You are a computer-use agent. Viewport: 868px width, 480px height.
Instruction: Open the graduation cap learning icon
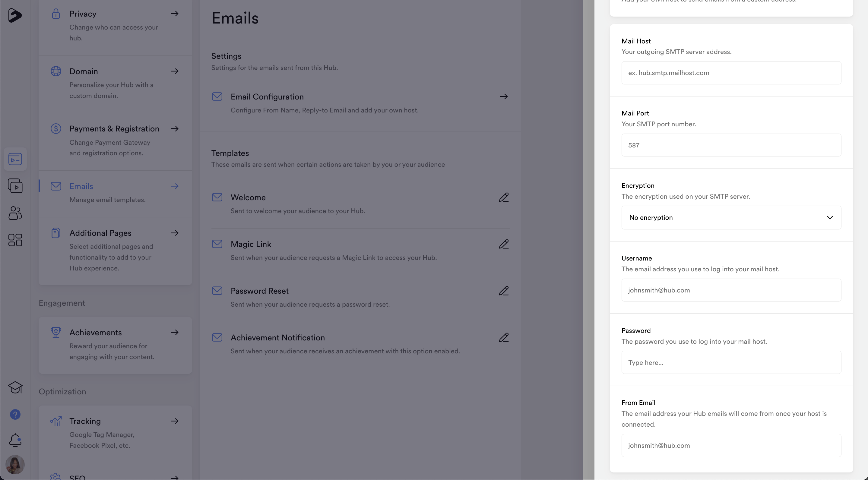pyautogui.click(x=15, y=387)
